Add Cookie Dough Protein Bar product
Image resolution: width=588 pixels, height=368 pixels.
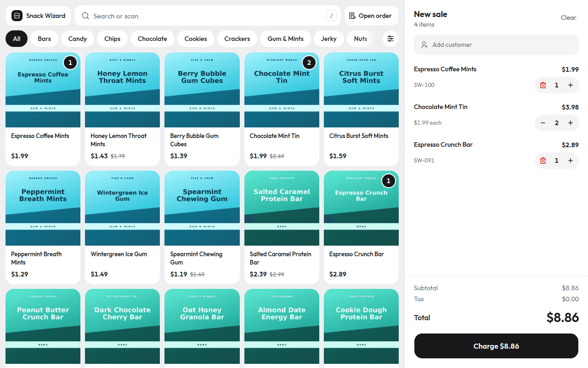[361, 328]
